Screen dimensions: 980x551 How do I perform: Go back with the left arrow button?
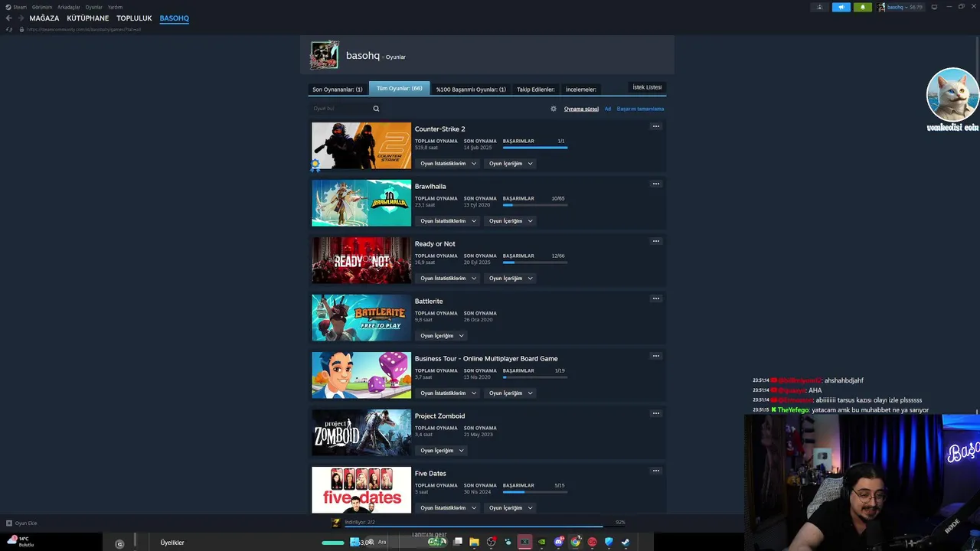click(9, 18)
